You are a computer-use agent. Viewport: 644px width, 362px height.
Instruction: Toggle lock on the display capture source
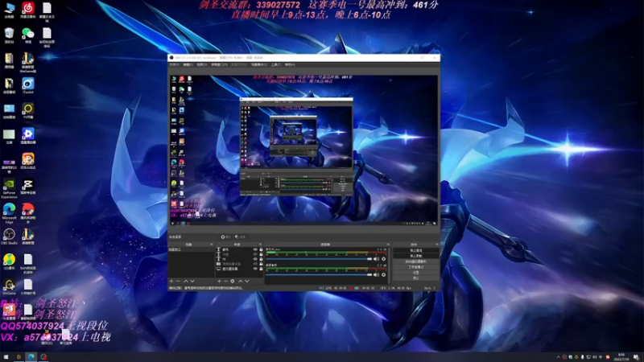coord(261,269)
